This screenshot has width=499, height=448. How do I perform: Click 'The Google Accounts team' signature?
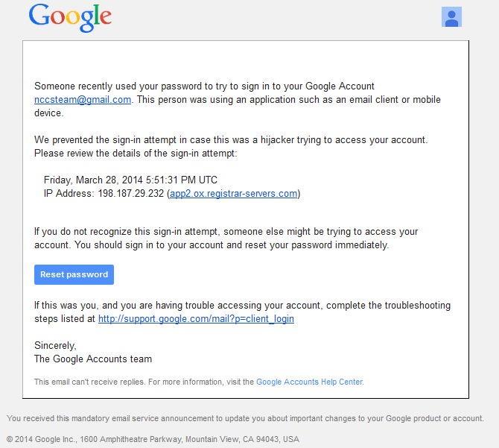pyautogui.click(x=93, y=359)
